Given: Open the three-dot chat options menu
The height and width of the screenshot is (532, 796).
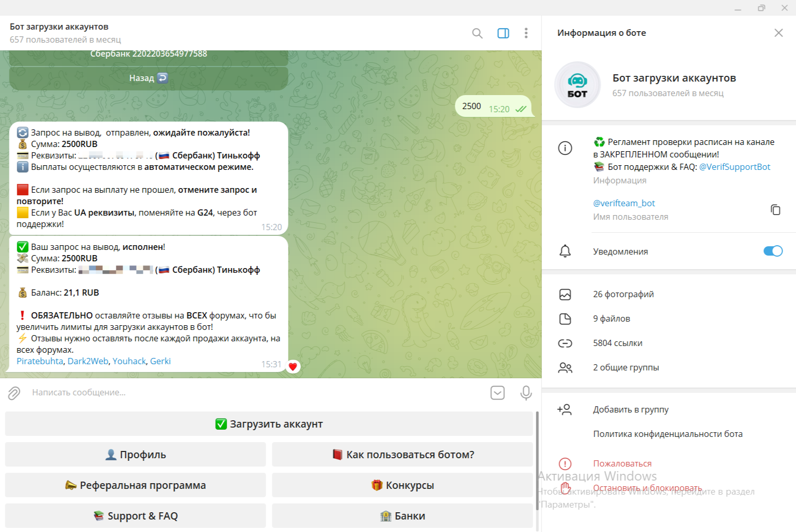Looking at the screenshot, I should [x=526, y=33].
